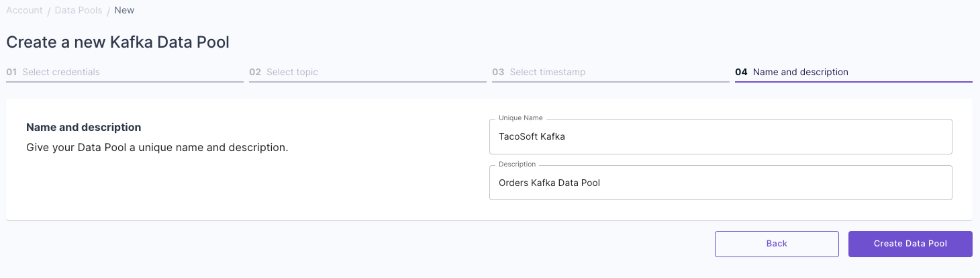
Task: Switch to step 01 Select credentials
Action: click(x=125, y=73)
